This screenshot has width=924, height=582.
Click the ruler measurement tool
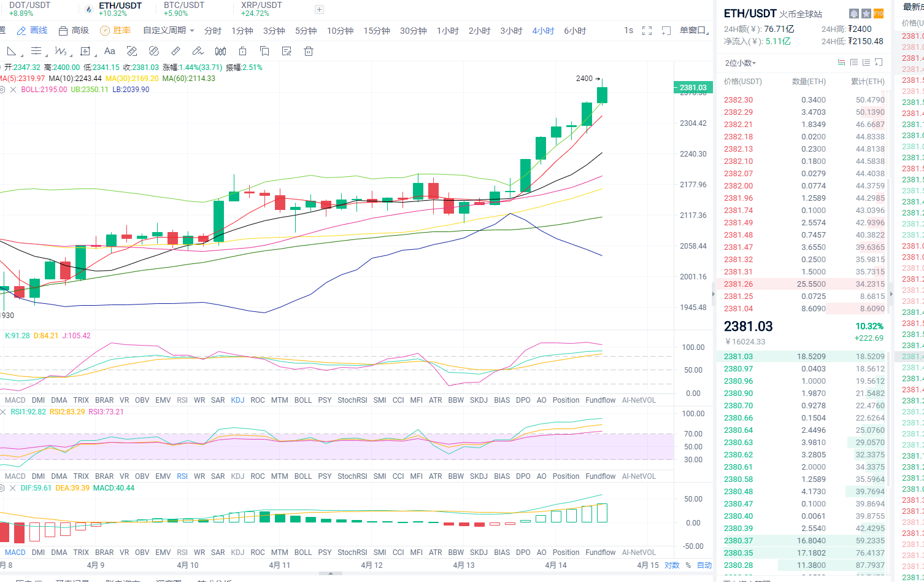[175, 51]
